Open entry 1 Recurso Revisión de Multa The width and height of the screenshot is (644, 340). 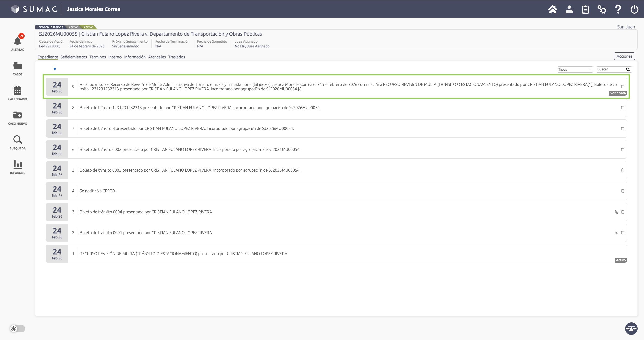point(183,254)
